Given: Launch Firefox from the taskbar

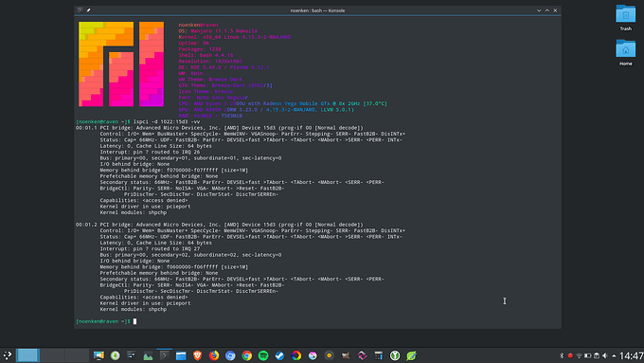Looking at the screenshot, I should 214,355.
